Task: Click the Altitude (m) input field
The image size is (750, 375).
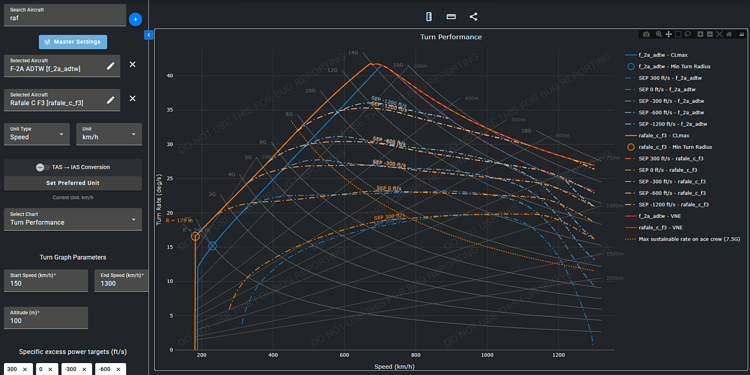Action: click(x=46, y=318)
